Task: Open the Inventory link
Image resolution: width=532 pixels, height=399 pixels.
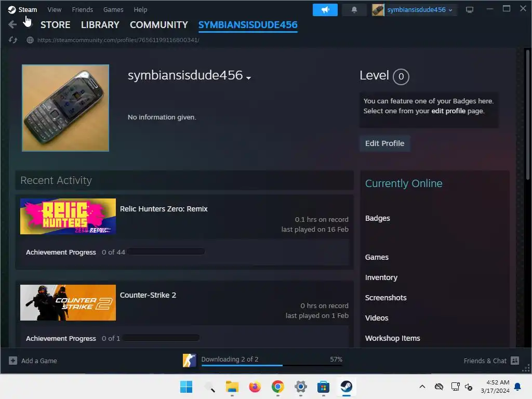Action: (x=381, y=277)
